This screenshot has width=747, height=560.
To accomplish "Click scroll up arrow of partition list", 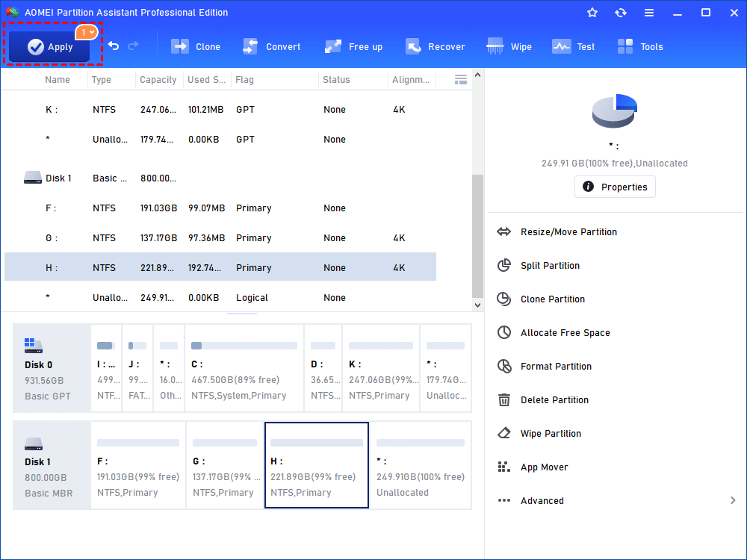I will 478,75.
